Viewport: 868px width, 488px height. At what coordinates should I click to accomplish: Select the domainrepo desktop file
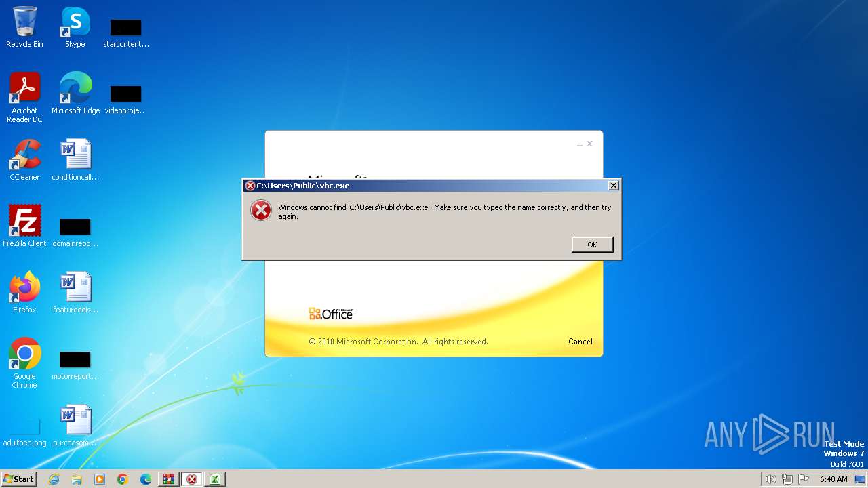pyautogui.click(x=75, y=232)
